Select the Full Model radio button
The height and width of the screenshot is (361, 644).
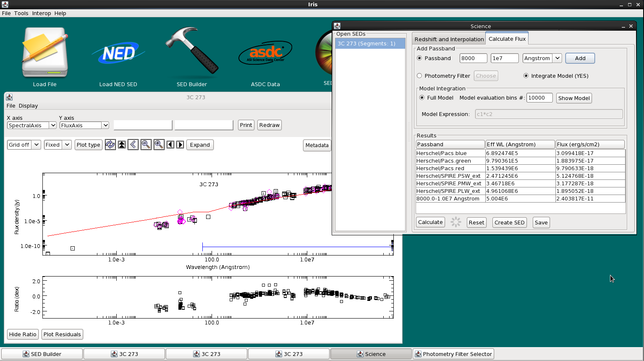(x=422, y=98)
